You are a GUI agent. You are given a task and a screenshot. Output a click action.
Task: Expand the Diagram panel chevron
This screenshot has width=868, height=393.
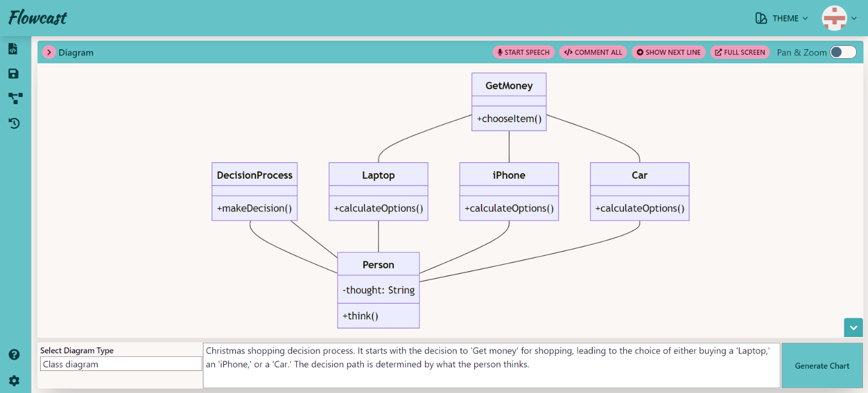(x=49, y=53)
